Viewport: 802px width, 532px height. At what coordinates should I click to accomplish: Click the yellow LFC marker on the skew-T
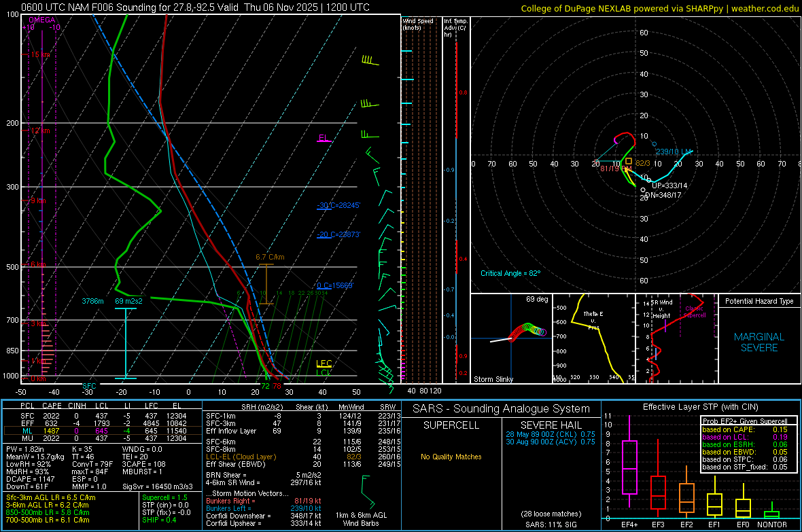[324, 363]
